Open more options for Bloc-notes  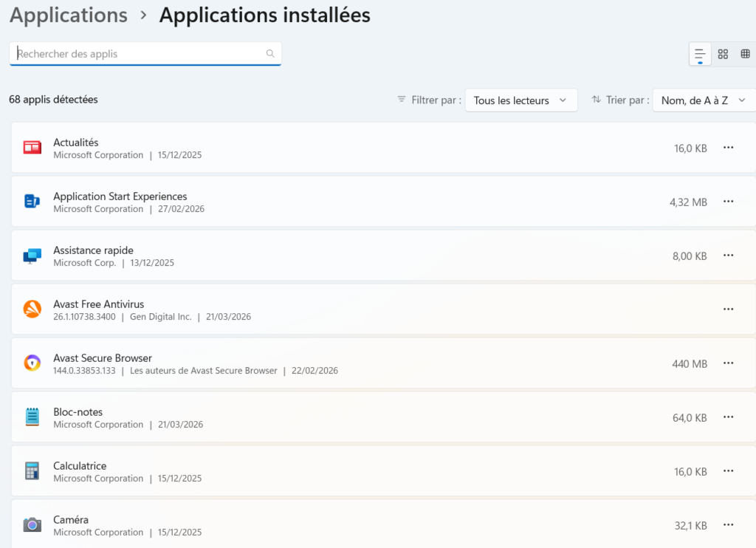pos(729,417)
